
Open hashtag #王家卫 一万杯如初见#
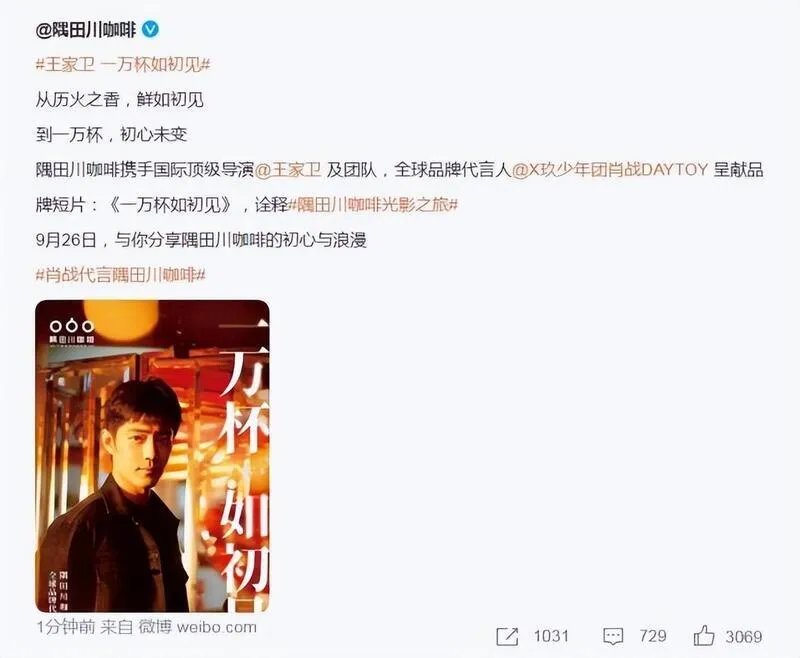click(x=122, y=65)
